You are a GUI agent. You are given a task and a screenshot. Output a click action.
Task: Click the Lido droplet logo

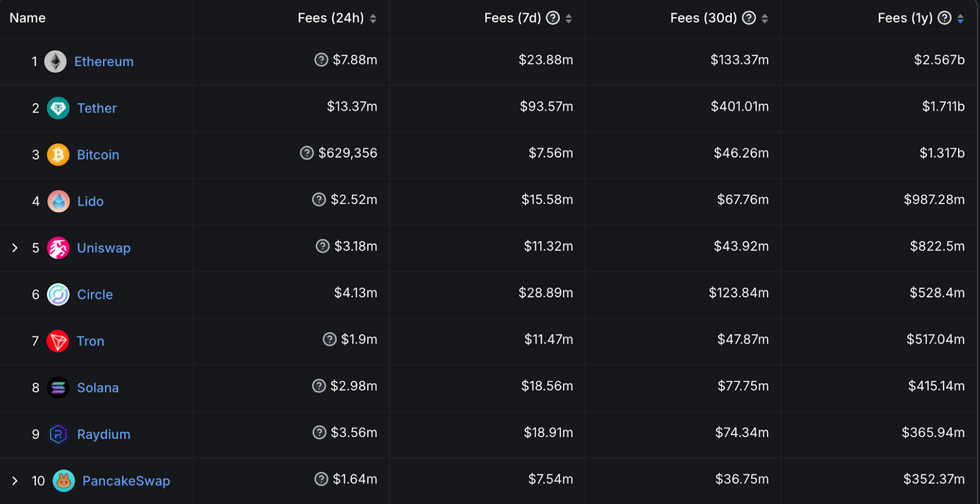click(58, 201)
